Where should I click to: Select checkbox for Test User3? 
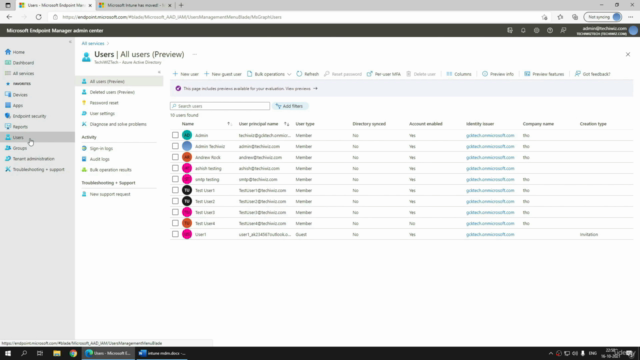pos(175,212)
